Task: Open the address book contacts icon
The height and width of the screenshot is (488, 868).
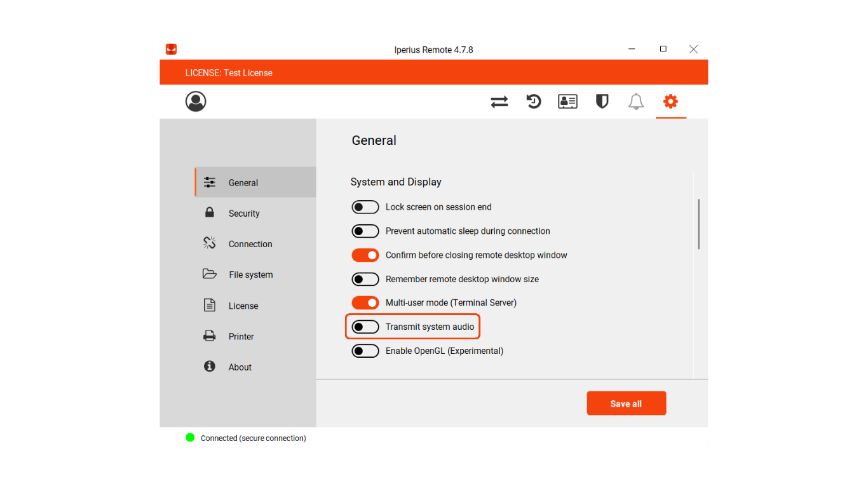Action: [x=567, y=102]
